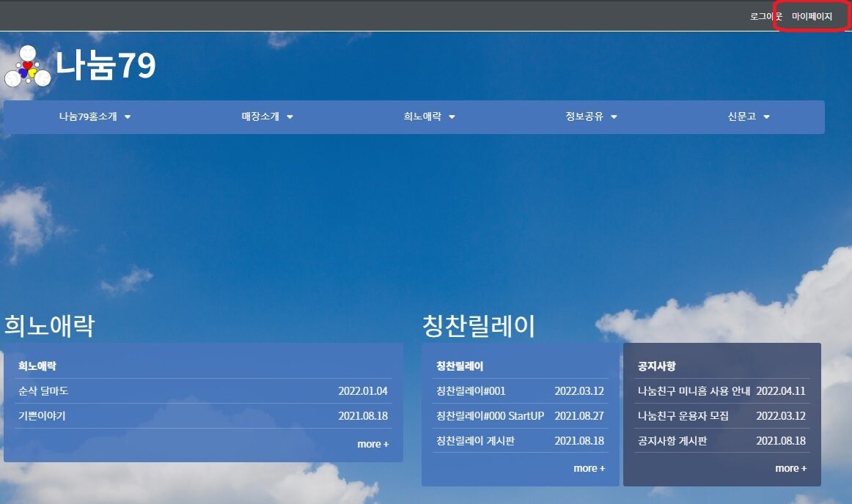This screenshot has width=852, height=504.
Task: Open 마이페이지 in top bar
Action: (x=812, y=16)
